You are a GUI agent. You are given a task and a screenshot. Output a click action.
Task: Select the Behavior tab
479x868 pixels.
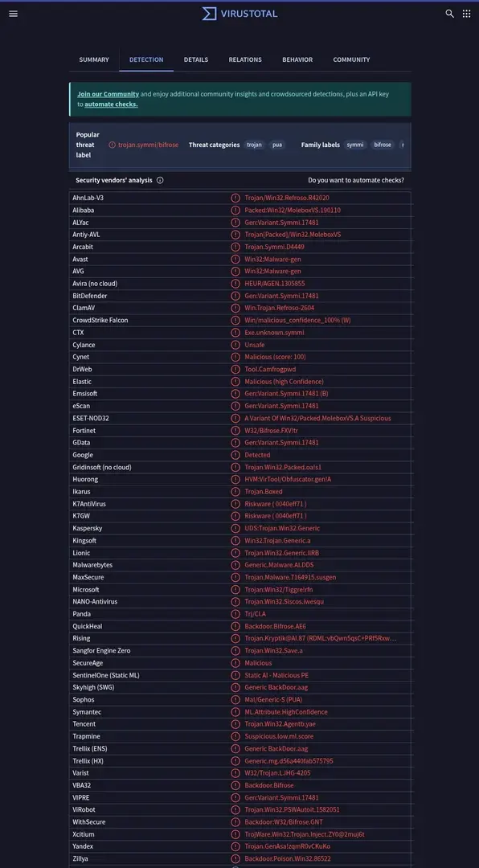(297, 59)
